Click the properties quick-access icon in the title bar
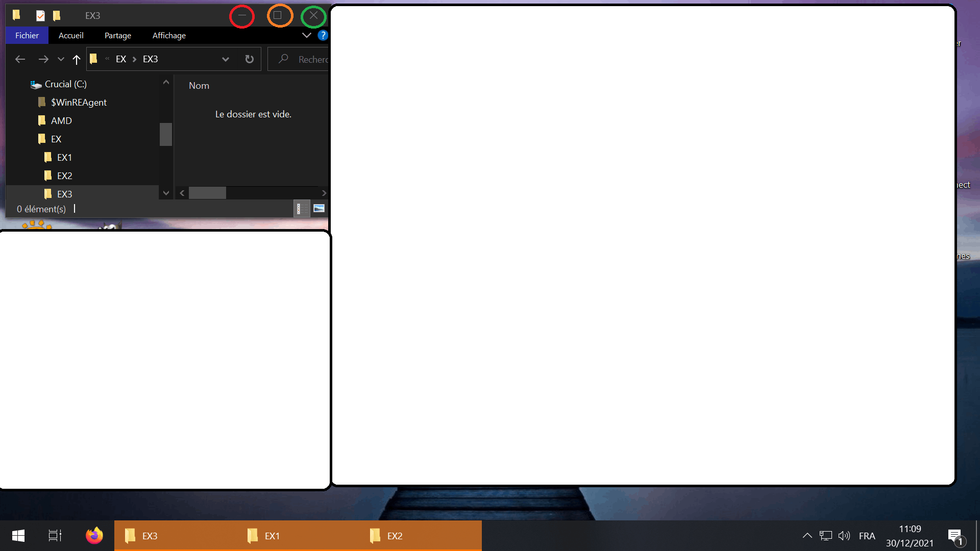Screen dimensions: 980x551 40,15
